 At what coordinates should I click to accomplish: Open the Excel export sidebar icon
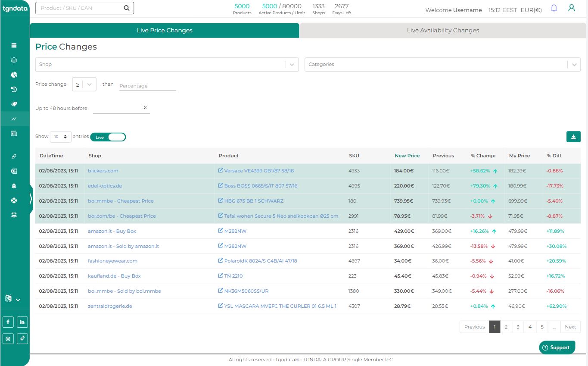[14, 171]
